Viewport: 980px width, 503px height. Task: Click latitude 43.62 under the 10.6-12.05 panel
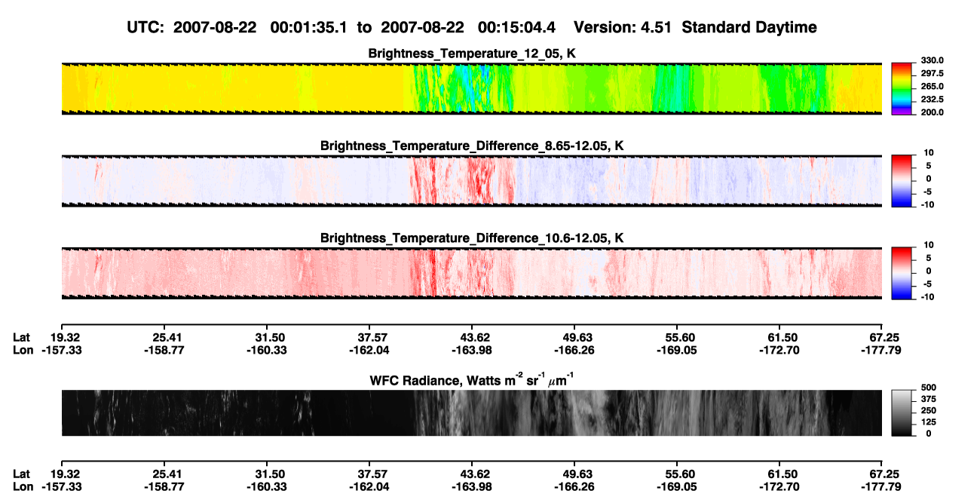[x=472, y=336]
